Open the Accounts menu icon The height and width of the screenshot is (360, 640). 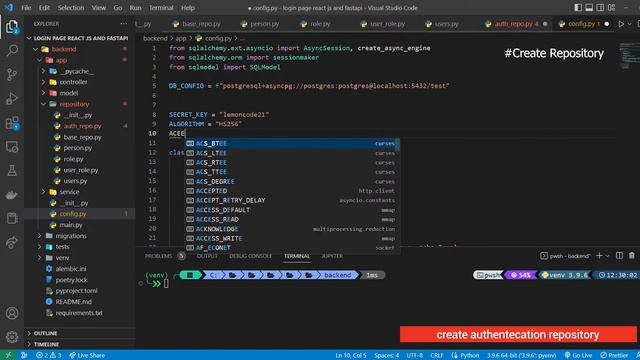[12, 313]
